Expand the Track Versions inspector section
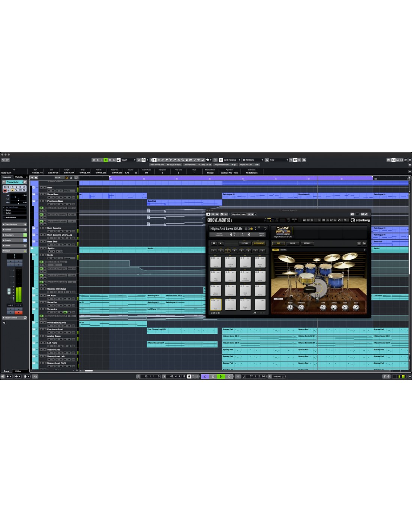The image size is (412, 532). pyautogui.click(x=11, y=224)
